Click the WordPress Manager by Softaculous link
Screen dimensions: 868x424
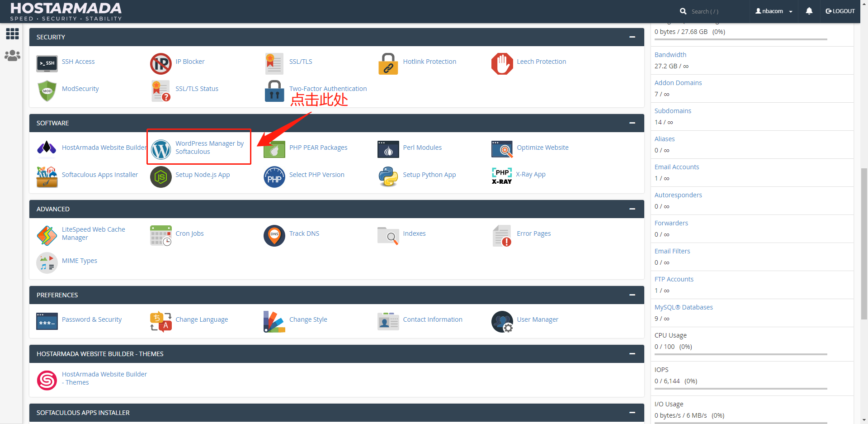pos(210,148)
